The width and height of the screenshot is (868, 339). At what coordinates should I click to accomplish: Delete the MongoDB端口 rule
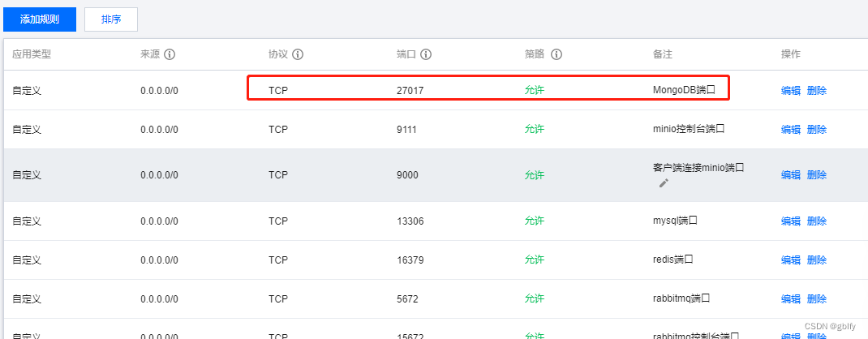coord(817,91)
